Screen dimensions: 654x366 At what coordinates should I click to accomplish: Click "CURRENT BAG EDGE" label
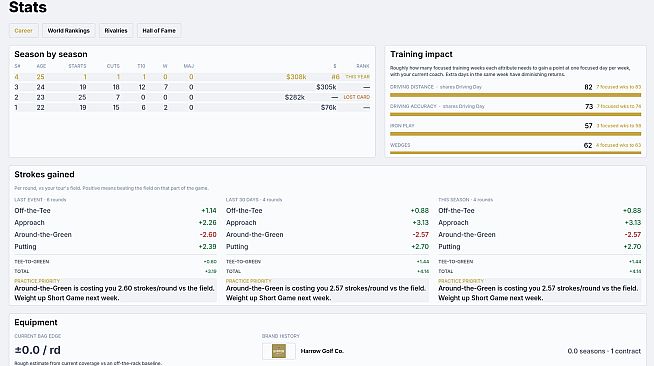pos(38,336)
